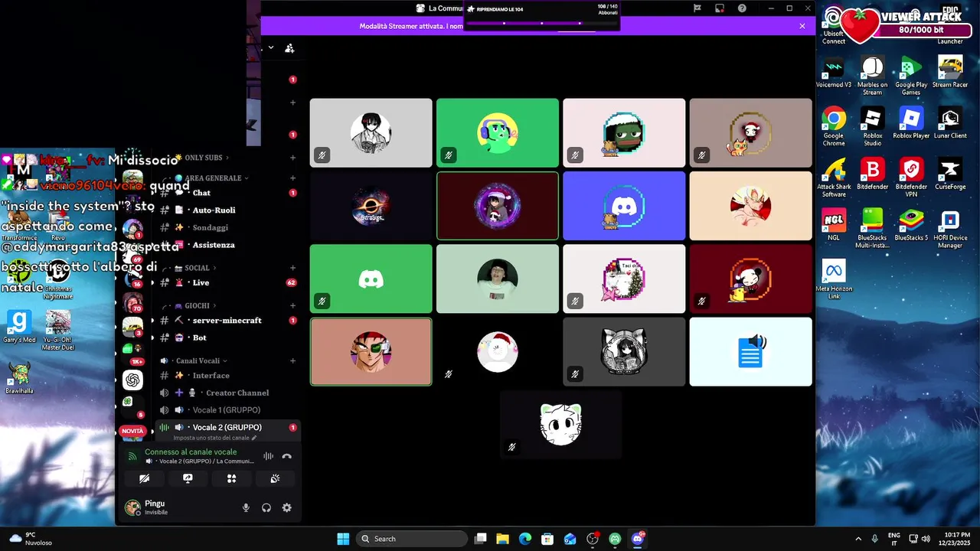Add a channel to ONLY SUBS category

coord(292,158)
